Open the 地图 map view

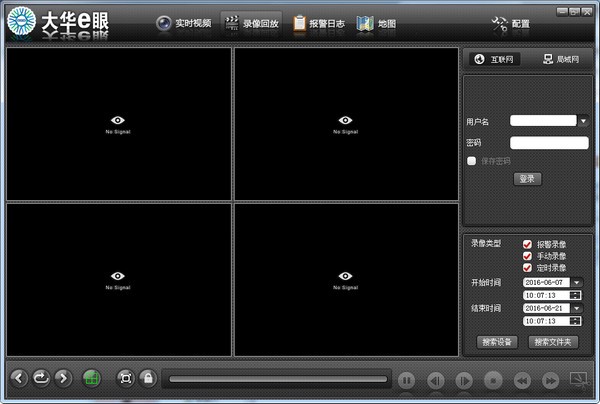[x=376, y=23]
